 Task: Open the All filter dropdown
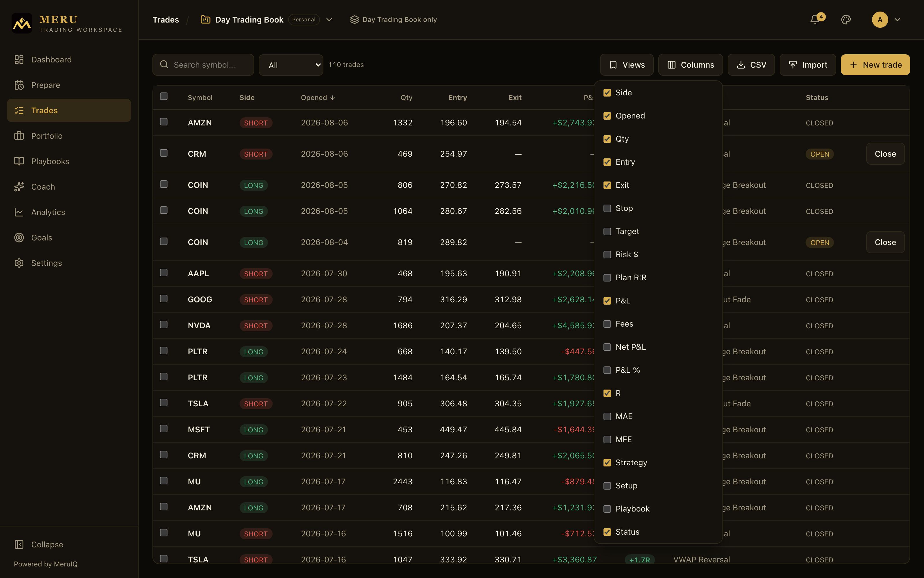pyautogui.click(x=291, y=65)
